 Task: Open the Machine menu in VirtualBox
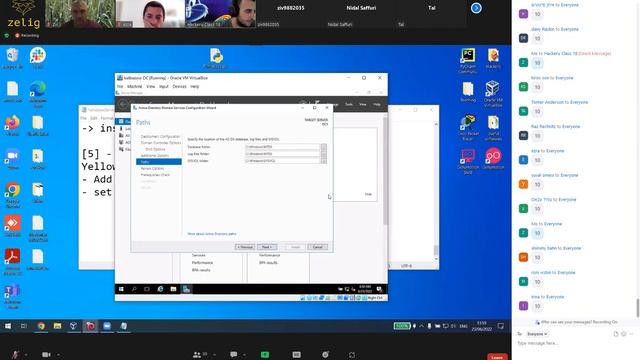tap(135, 87)
